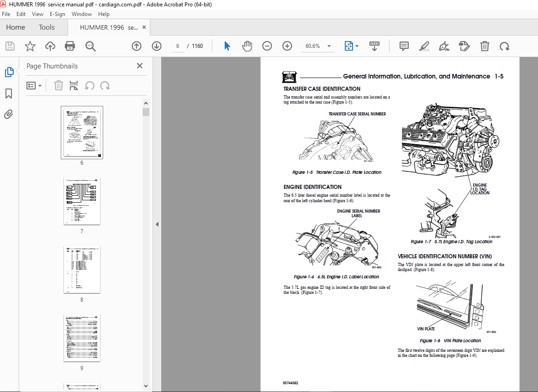Image resolution: width=538 pixels, height=392 pixels.
Task: Click the next page button
Action: click(x=156, y=46)
